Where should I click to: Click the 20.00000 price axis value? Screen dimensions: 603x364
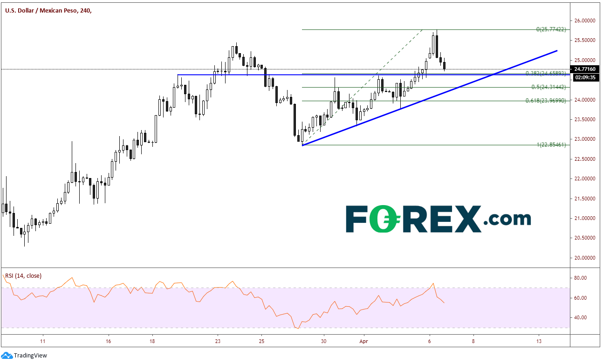(x=585, y=258)
